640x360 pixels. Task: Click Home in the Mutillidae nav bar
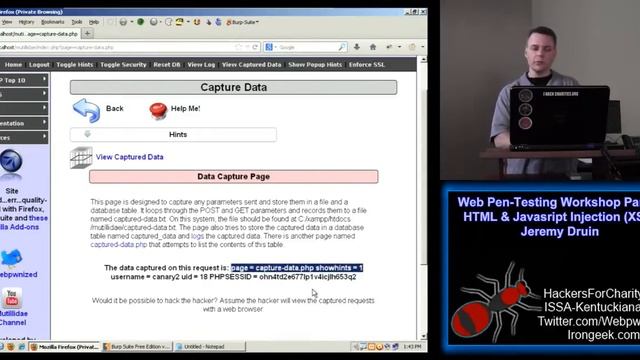[13, 64]
